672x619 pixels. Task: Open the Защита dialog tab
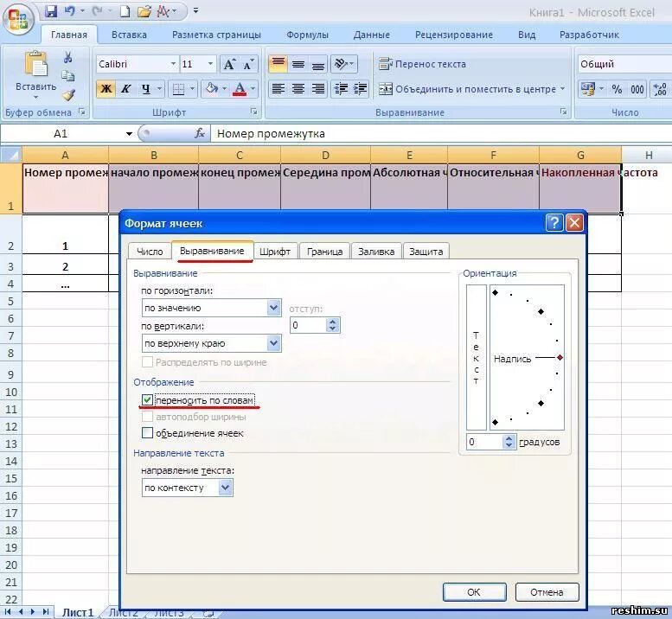click(426, 252)
